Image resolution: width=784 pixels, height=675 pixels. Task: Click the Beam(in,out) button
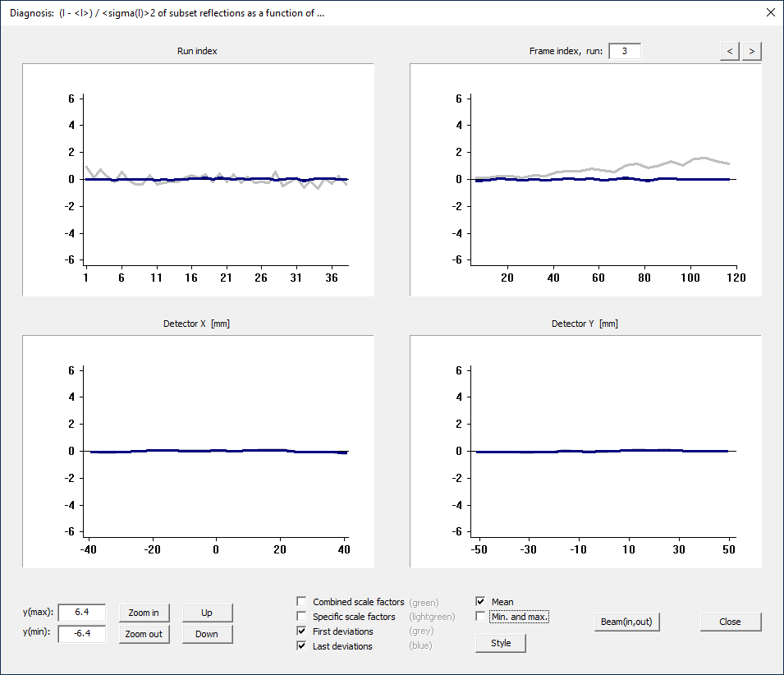point(626,622)
